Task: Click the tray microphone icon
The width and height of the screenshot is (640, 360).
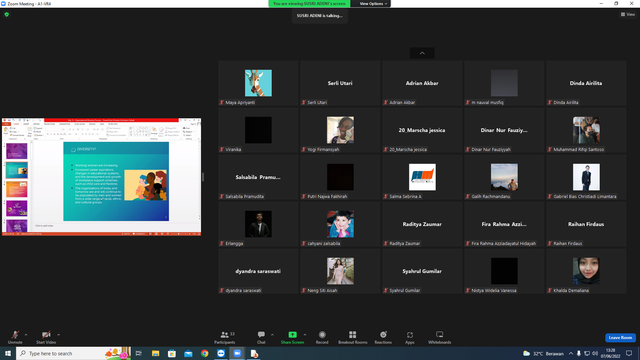Action: [x=579, y=353]
